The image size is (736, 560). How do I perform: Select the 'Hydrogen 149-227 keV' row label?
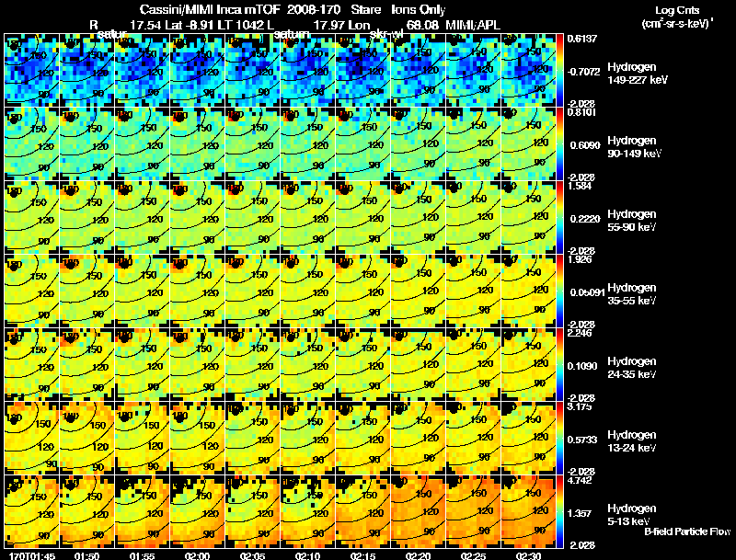click(x=638, y=74)
